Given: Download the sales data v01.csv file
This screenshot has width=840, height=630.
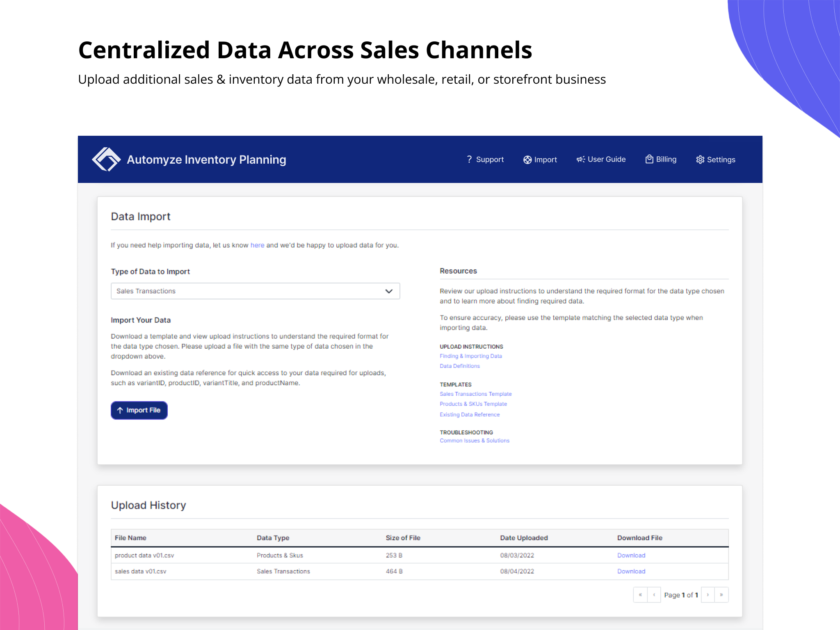Looking at the screenshot, I should point(631,571).
